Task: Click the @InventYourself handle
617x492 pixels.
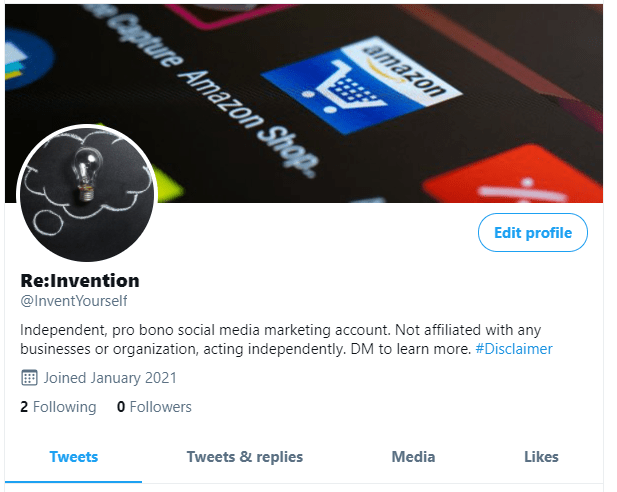Action: 74,301
